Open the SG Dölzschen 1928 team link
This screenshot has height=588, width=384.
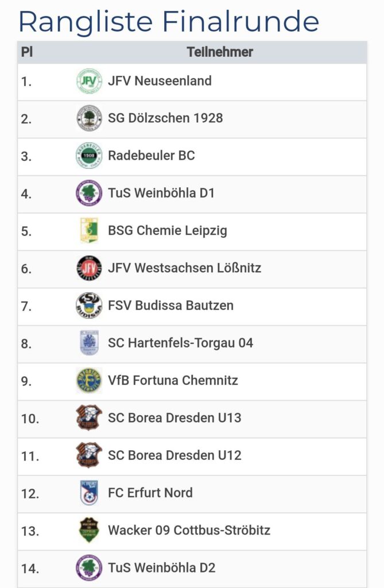[x=165, y=118]
